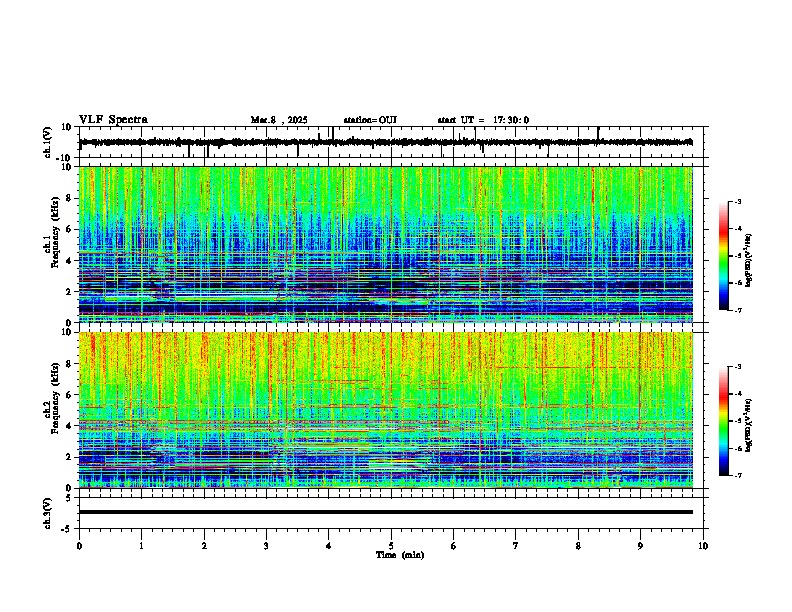The image size is (792, 612).
Task: Click the "-7" label below ch.2 color bar
Action: (737, 476)
